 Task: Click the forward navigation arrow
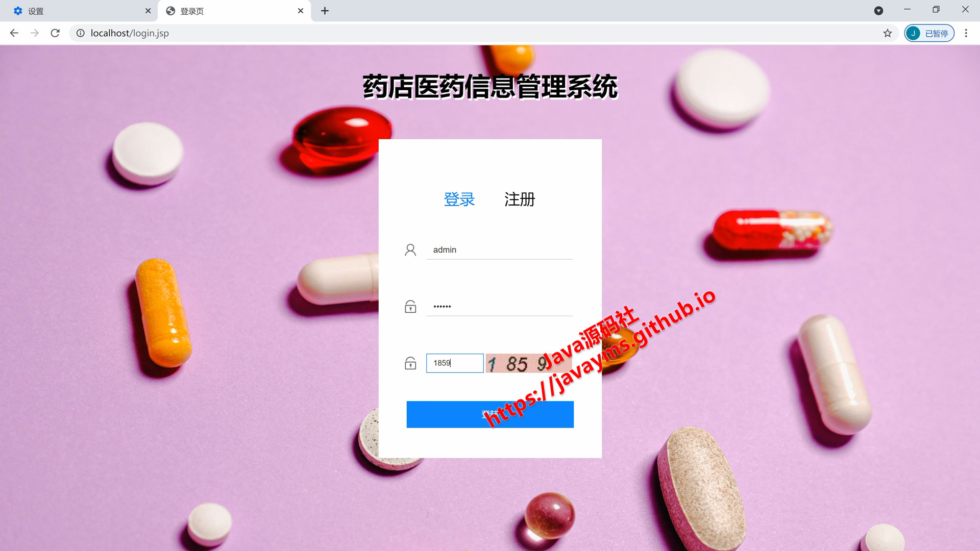pos(34,33)
